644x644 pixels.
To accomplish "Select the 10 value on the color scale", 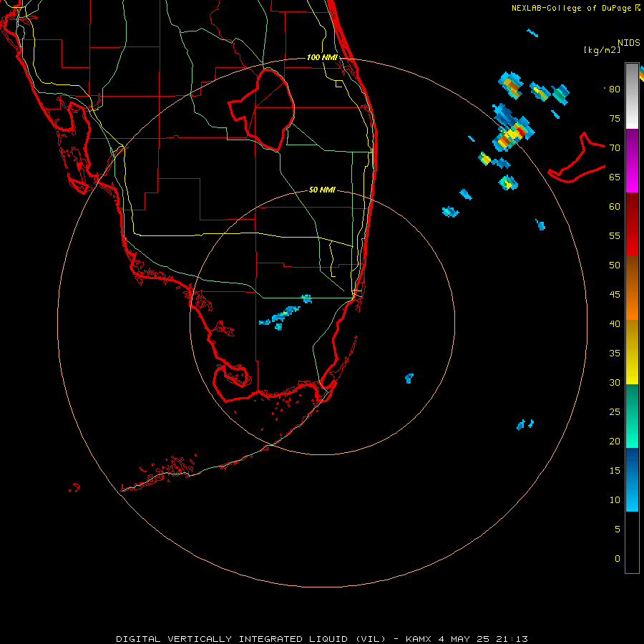I will pos(615,500).
